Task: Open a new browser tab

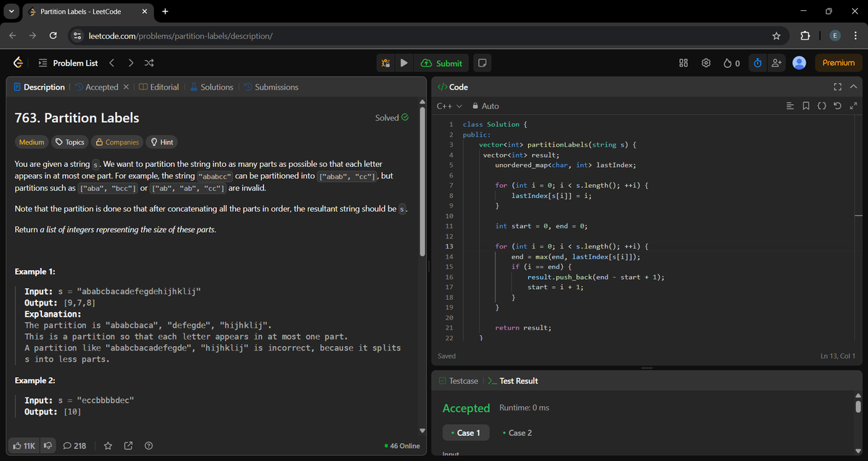Action: (x=165, y=12)
